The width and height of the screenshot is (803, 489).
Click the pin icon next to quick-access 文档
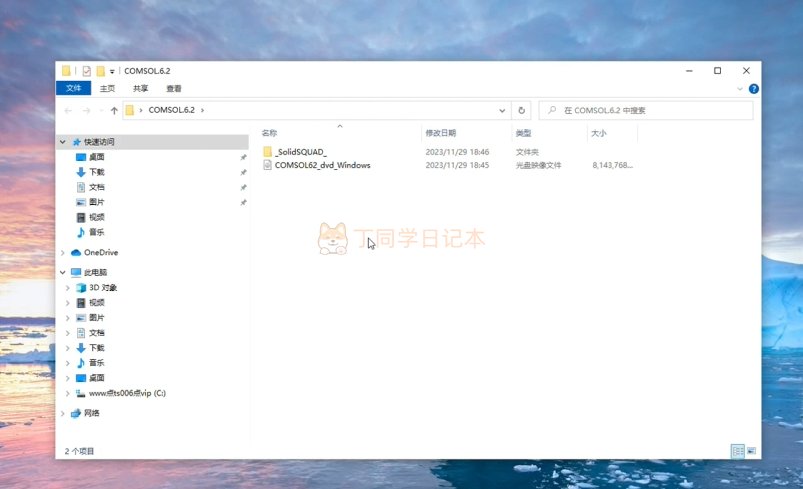243,187
